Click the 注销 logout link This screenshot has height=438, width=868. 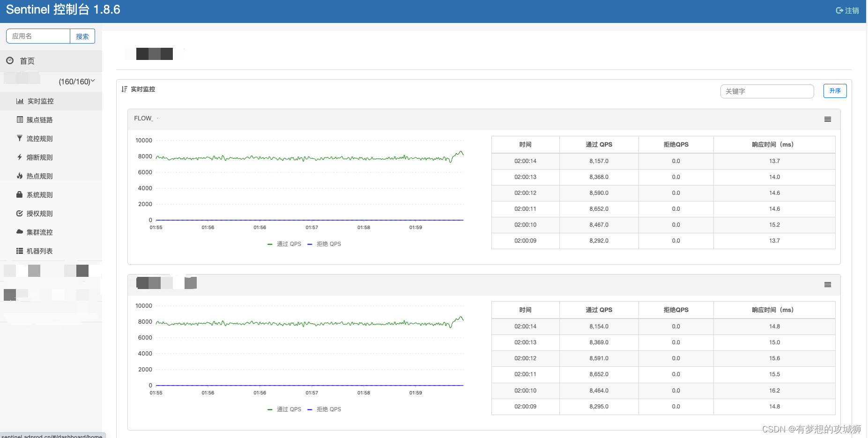(847, 10)
